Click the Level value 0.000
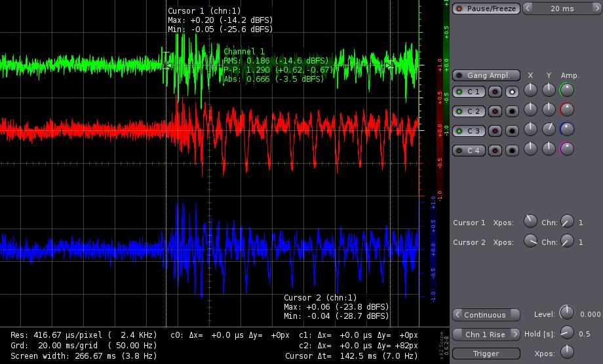The image size is (603, 364). tap(591, 314)
